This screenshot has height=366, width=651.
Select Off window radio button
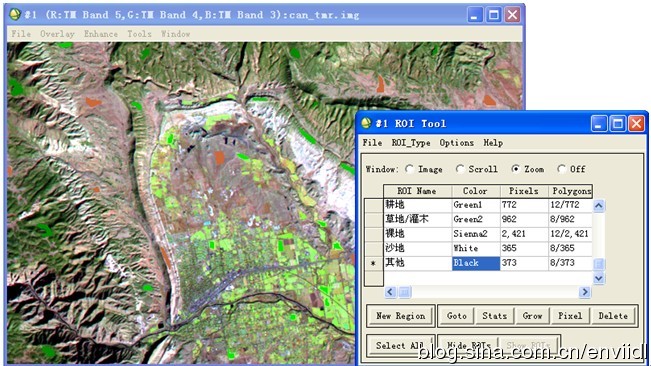[561, 169]
